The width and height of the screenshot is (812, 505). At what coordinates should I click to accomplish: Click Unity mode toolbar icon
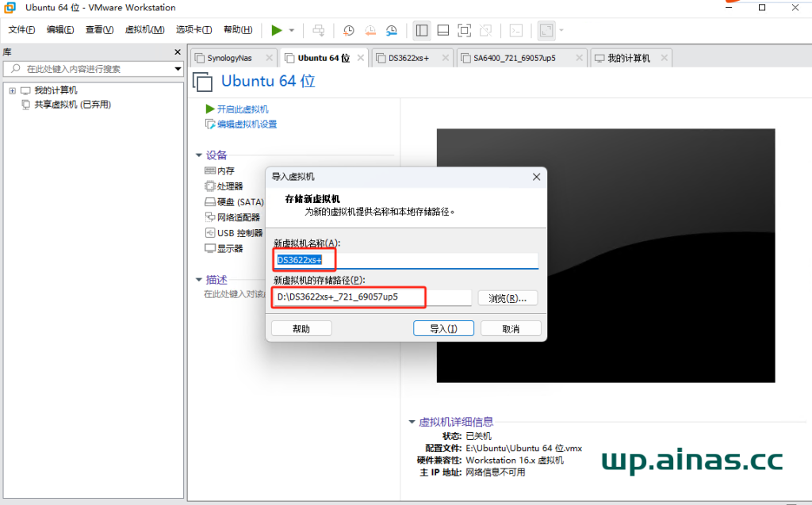(486, 31)
